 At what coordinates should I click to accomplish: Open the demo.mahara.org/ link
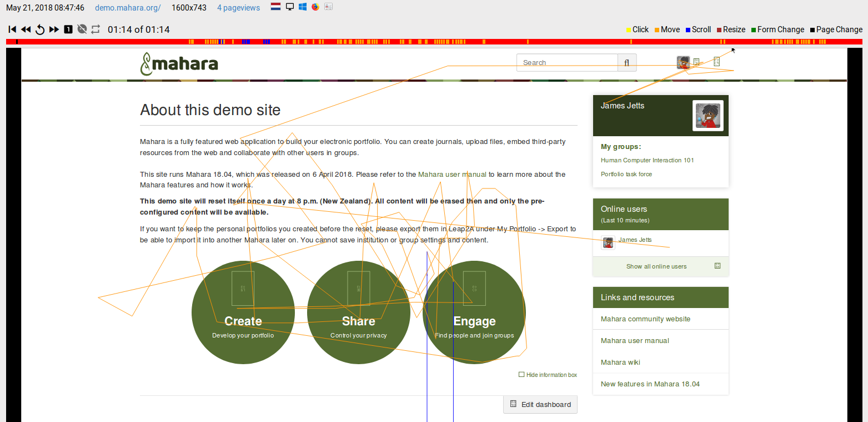[128, 8]
